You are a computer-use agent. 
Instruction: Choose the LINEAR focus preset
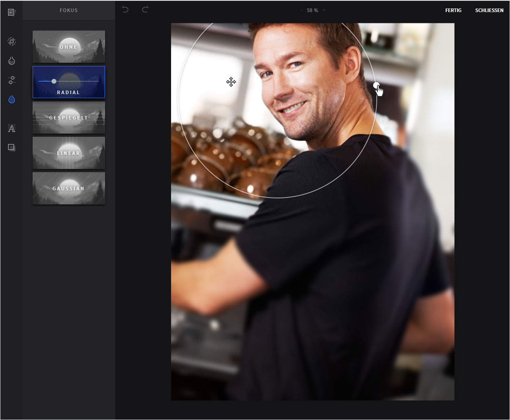(x=69, y=153)
